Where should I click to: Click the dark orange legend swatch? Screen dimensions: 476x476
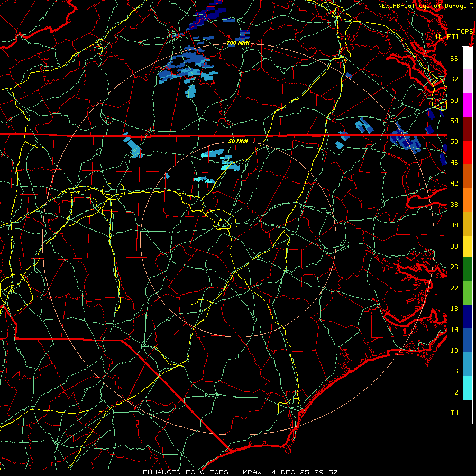[x=467, y=176]
